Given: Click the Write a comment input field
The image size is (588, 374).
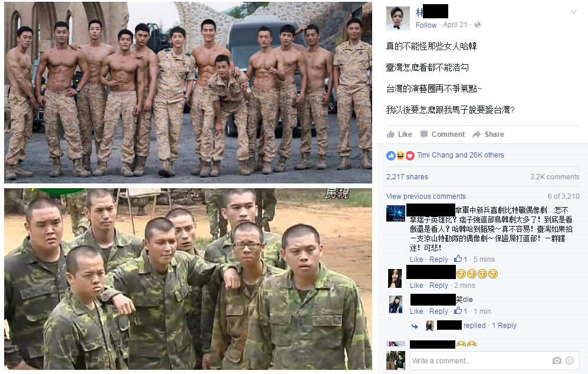Looking at the screenshot, I should (x=480, y=361).
